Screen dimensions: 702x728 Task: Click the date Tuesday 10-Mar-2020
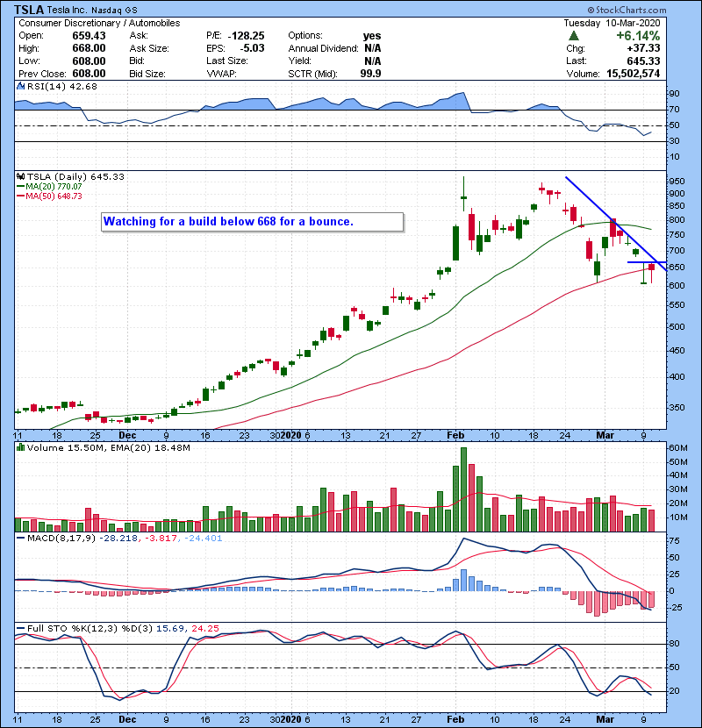point(612,23)
